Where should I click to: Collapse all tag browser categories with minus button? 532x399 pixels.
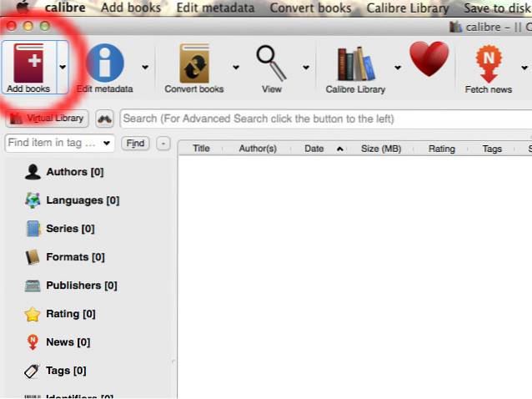tap(163, 144)
